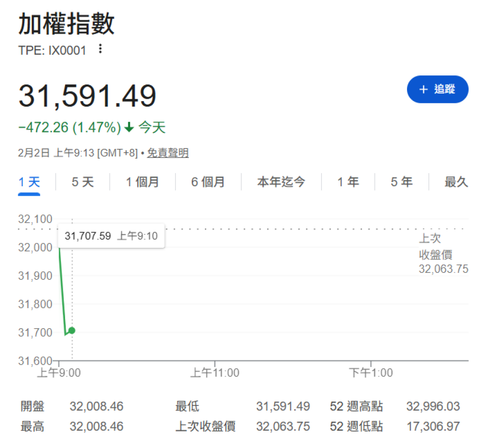The width and height of the screenshot is (479, 448).
Task: Click the 開盤 value 32,008.46
Action: [96, 406]
